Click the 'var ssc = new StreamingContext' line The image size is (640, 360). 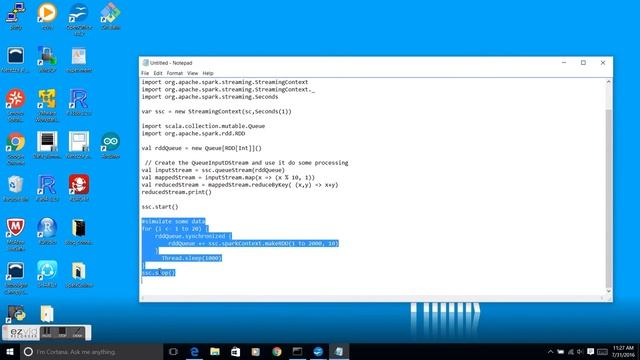click(217, 111)
